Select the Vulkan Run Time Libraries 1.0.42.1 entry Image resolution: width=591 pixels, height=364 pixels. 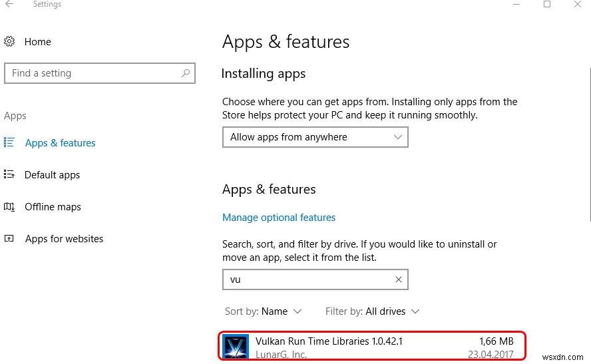point(371,347)
